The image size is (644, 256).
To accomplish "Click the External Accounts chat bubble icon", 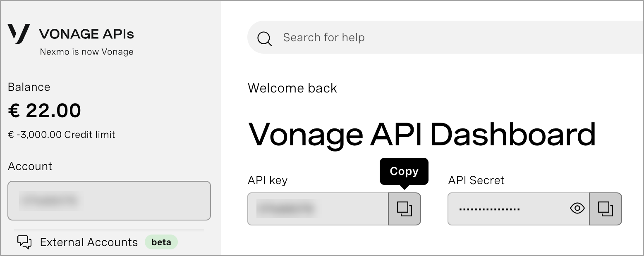I will (24, 242).
